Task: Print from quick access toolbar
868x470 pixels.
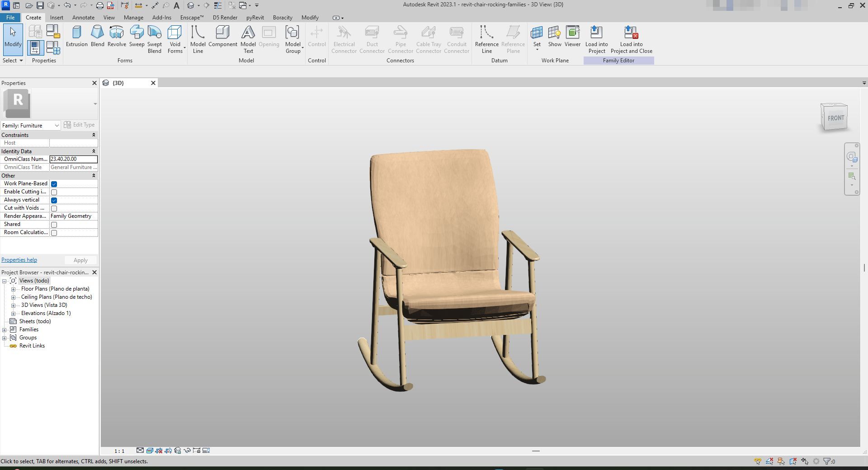Action: pyautogui.click(x=100, y=5)
